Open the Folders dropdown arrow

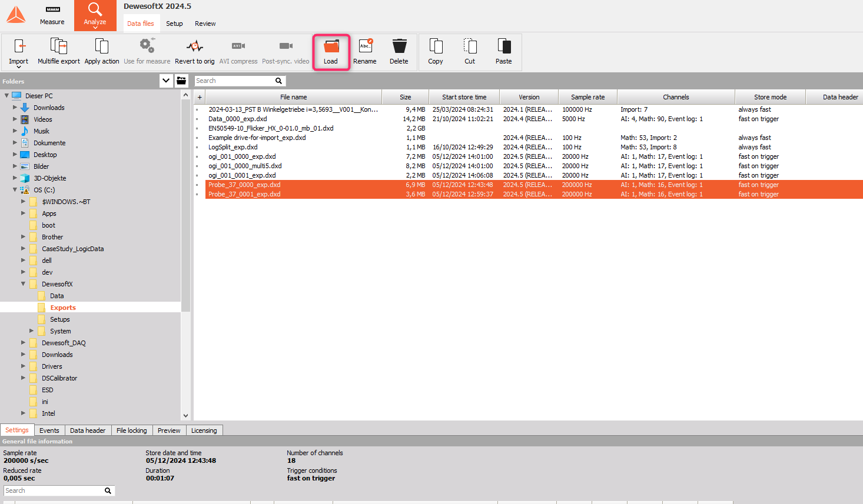pos(166,81)
